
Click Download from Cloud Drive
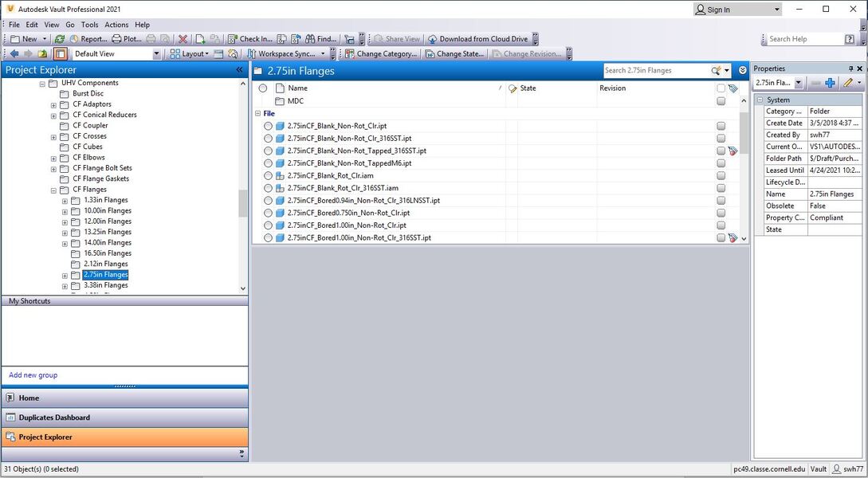click(x=477, y=39)
